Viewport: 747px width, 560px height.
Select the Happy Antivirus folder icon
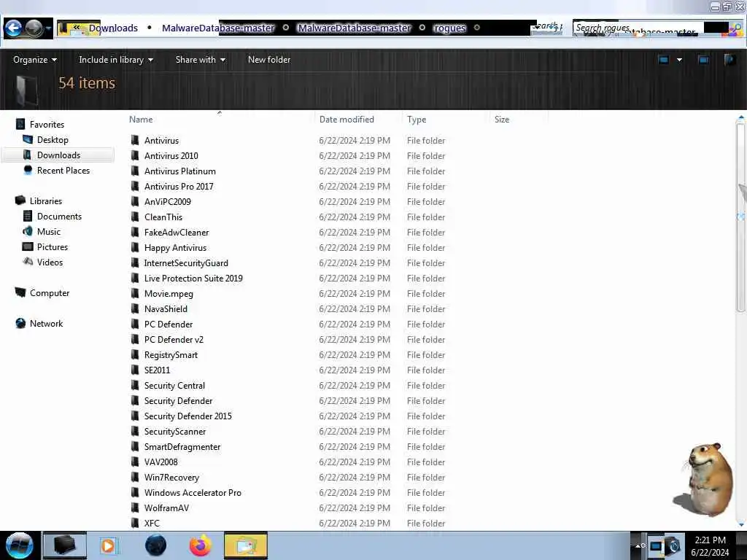pos(135,248)
